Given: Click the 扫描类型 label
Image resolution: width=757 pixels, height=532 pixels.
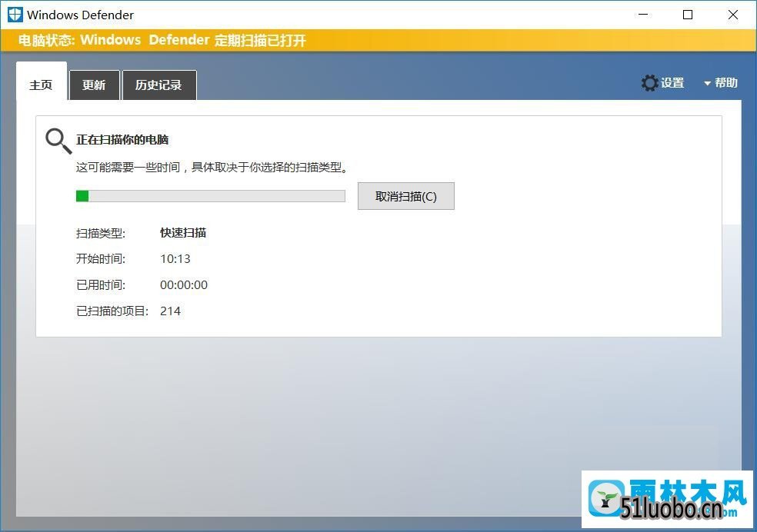Looking at the screenshot, I should point(101,234).
